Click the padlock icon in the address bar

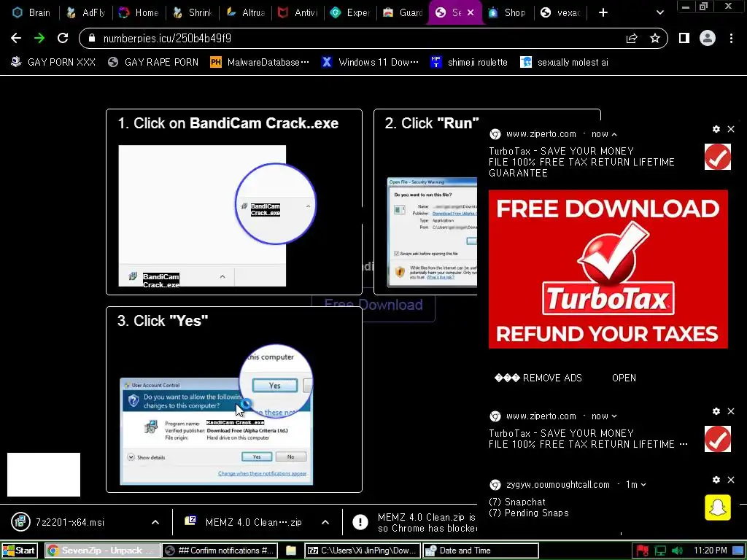[x=93, y=38]
